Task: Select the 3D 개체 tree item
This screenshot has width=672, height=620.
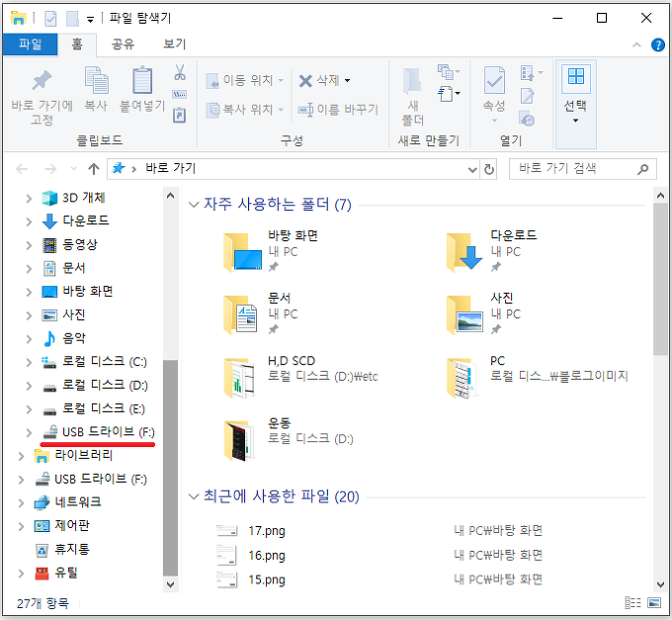Action: [74, 198]
